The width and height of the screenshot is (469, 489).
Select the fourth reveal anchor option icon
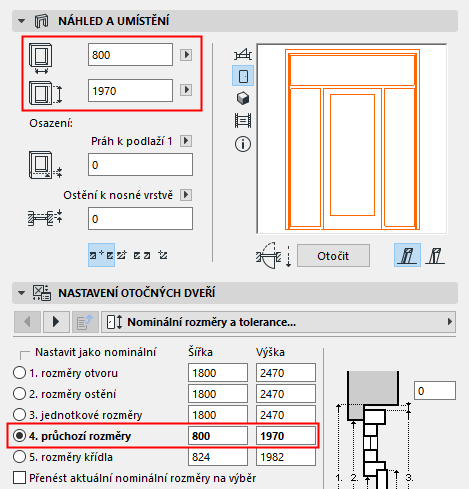pyautogui.click(x=163, y=255)
